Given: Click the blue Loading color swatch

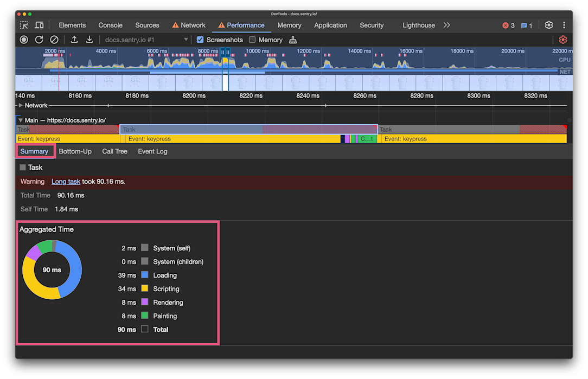Looking at the screenshot, I should point(145,275).
